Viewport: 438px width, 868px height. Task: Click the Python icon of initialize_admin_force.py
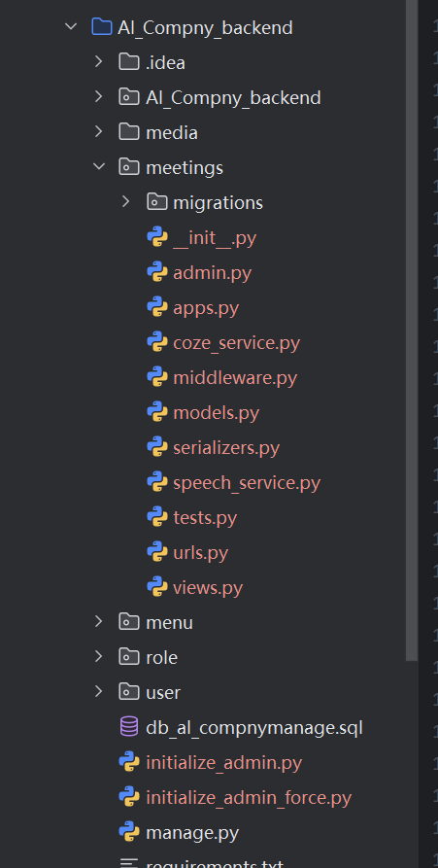point(129,797)
